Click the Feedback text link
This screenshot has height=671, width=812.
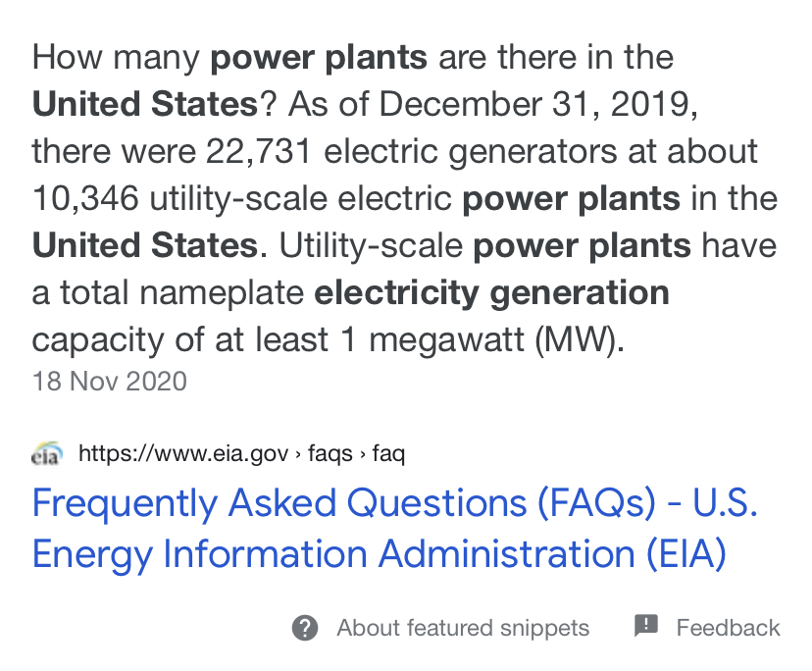click(x=728, y=628)
